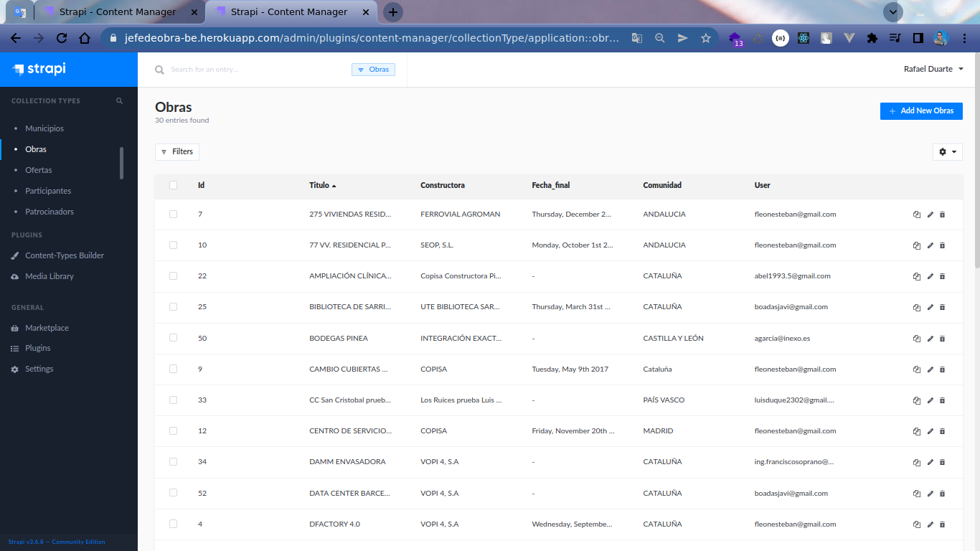Open the Media Library plugin
Screen dimensions: 980x551
coord(49,276)
